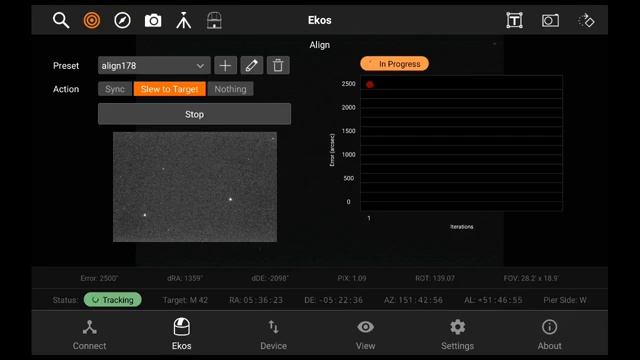This screenshot has height=360, width=640.
Task: Switch to the Device tab
Action: [x=273, y=335]
